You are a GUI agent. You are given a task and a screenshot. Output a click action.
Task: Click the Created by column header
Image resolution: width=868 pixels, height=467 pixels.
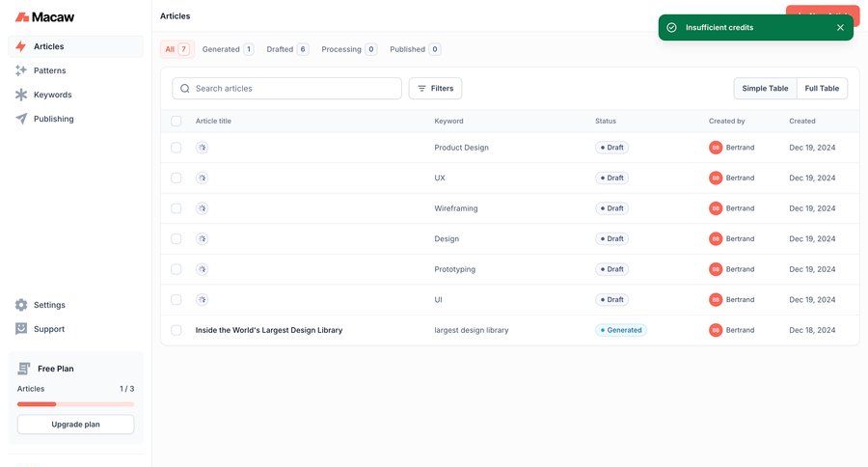(727, 121)
